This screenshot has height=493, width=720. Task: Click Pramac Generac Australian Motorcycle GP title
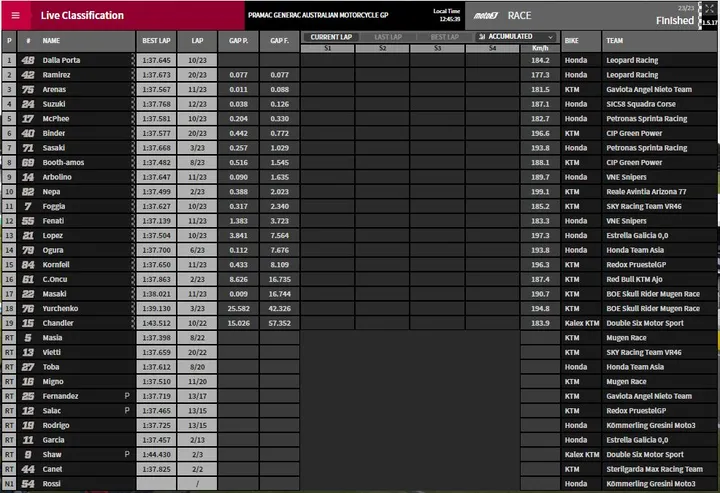click(x=318, y=15)
